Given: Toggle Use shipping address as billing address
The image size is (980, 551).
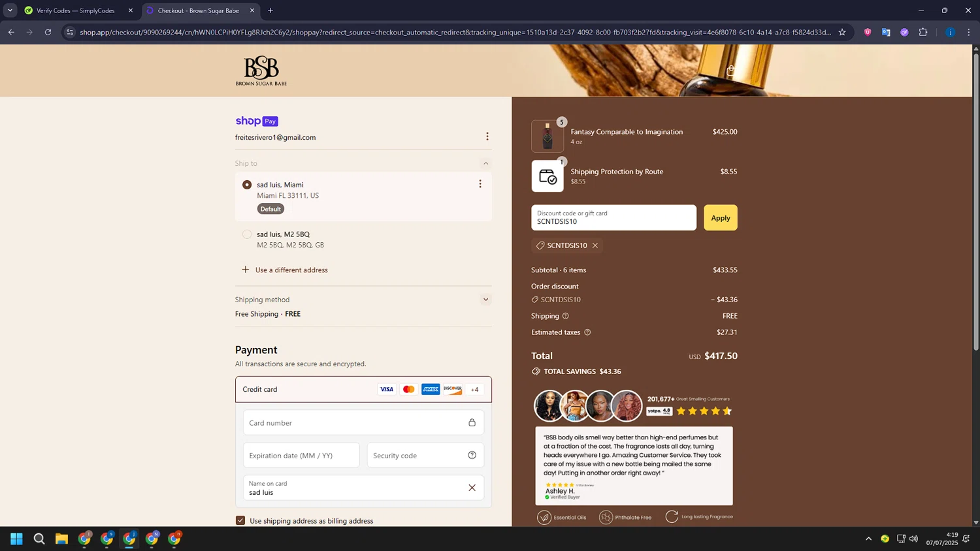Looking at the screenshot, I should coord(240,520).
